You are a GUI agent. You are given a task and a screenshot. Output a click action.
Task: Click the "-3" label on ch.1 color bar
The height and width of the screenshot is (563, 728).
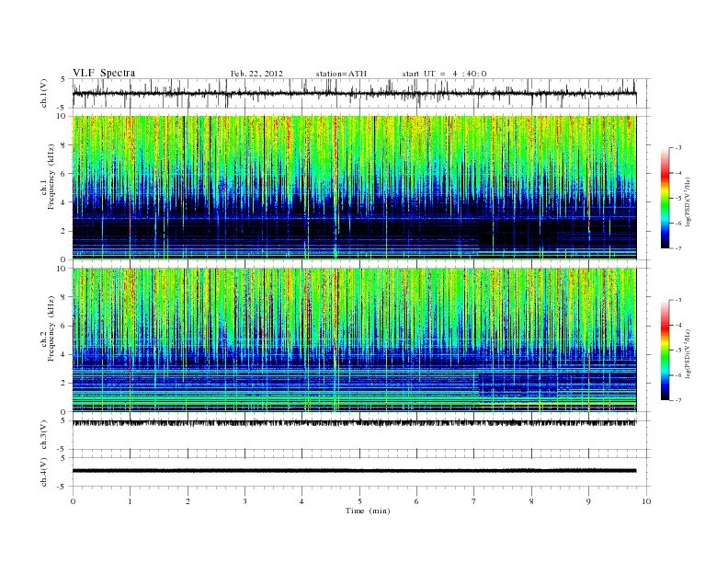[x=677, y=148]
